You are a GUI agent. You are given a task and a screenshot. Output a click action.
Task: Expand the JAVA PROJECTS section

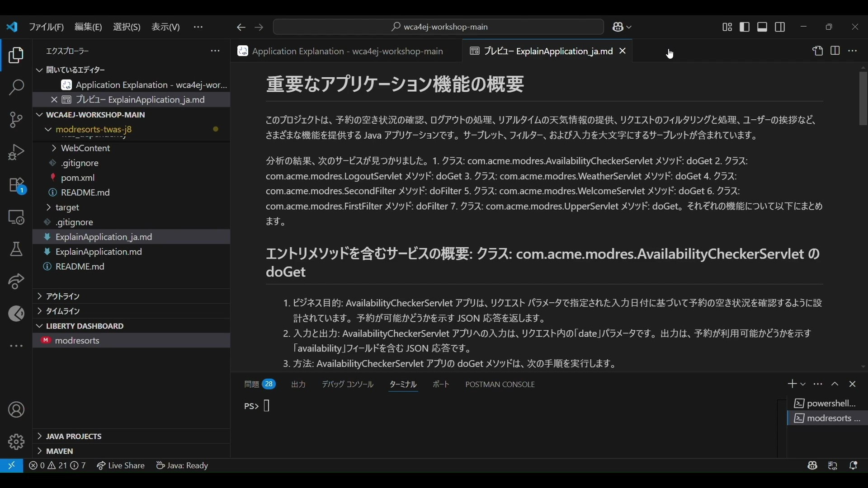(74, 436)
